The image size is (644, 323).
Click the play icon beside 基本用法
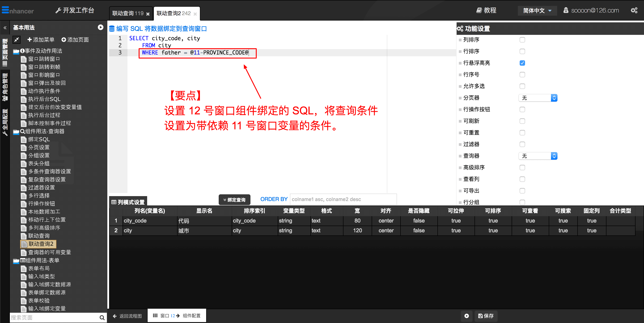(x=100, y=27)
